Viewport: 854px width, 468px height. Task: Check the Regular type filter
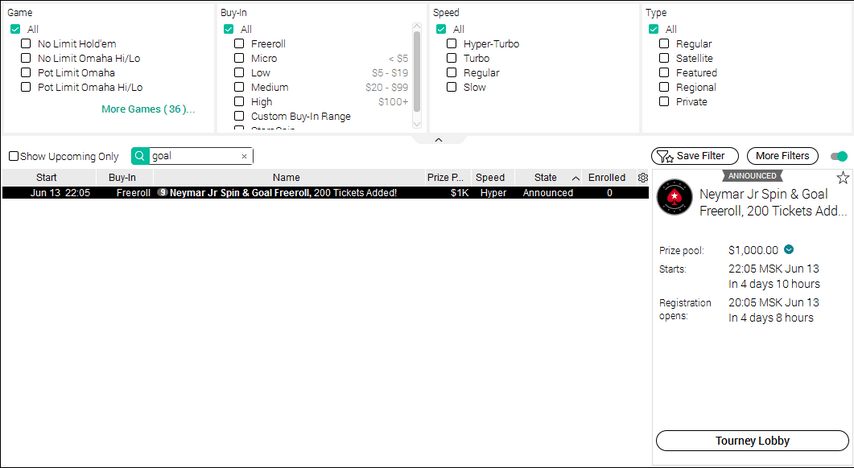pyautogui.click(x=664, y=44)
